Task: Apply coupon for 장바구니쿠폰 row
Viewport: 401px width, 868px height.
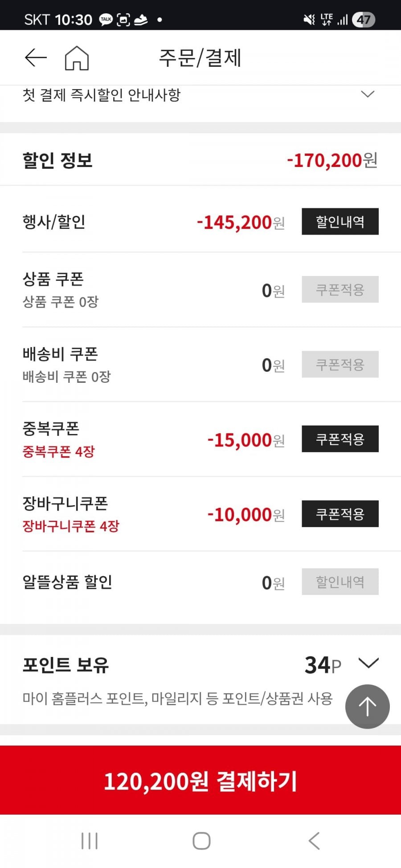Action: [340, 514]
